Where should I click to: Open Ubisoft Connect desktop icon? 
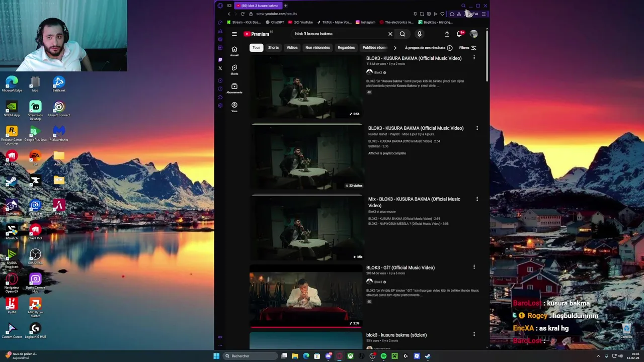coord(59,109)
